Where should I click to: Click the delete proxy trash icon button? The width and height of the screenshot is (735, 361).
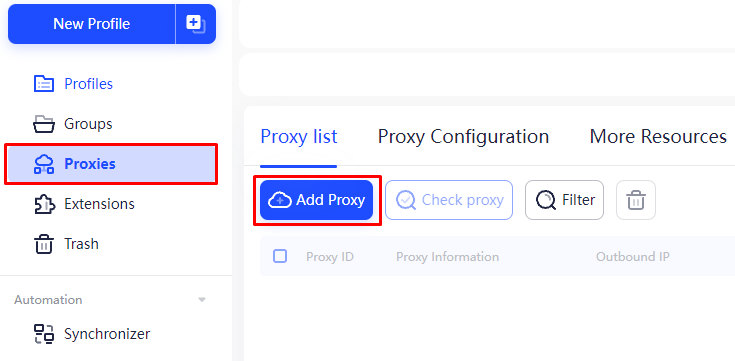click(636, 200)
